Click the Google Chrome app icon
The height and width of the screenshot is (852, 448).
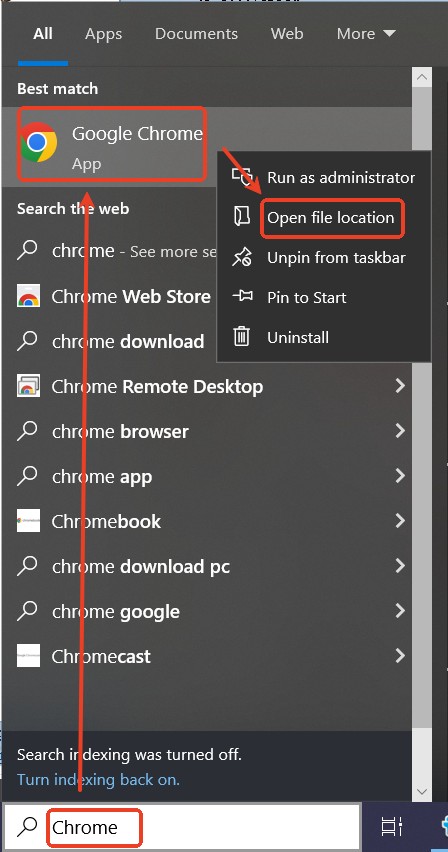[38, 142]
